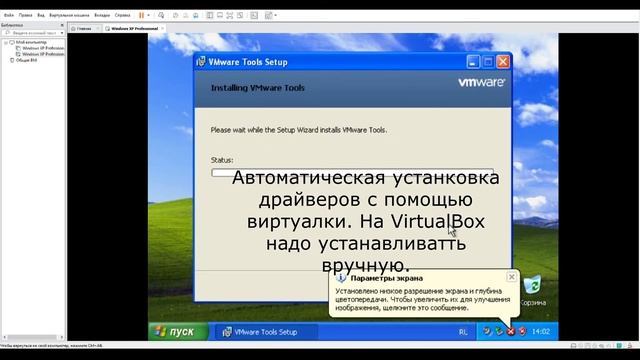Open the dropdown arrow beside Pause icon

(x=149, y=15)
